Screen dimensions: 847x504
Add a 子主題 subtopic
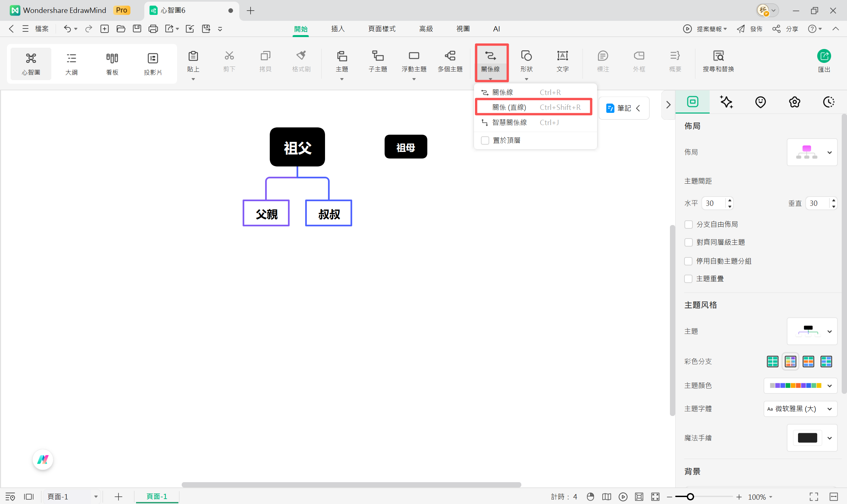click(x=378, y=56)
